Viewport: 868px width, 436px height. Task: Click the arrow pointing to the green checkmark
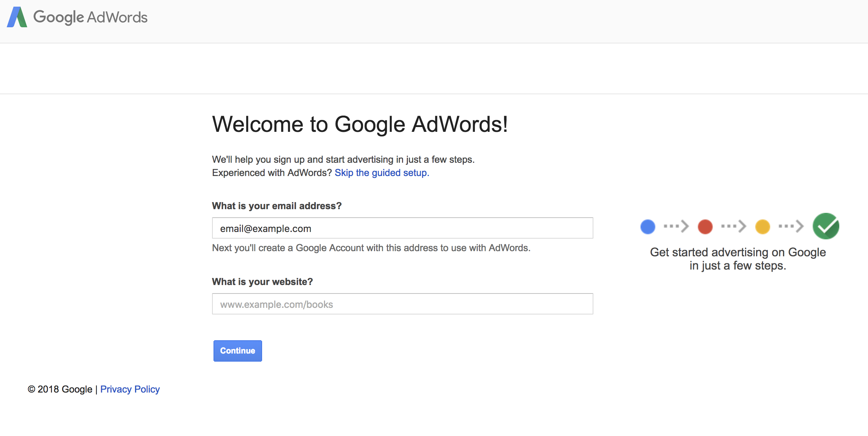pyautogui.click(x=791, y=226)
